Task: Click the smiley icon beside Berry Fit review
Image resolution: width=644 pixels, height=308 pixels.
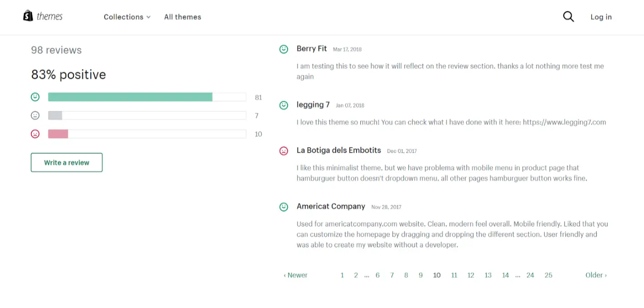Action: pyautogui.click(x=284, y=49)
